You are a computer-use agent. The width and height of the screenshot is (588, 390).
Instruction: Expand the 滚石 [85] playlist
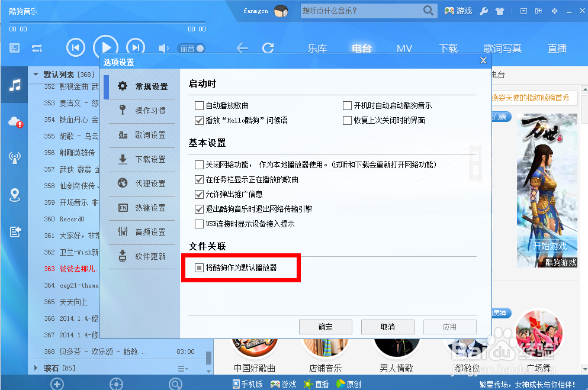pos(36,368)
